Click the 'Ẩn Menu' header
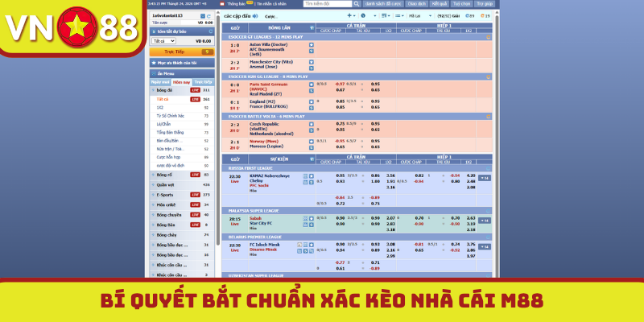 coord(182,73)
